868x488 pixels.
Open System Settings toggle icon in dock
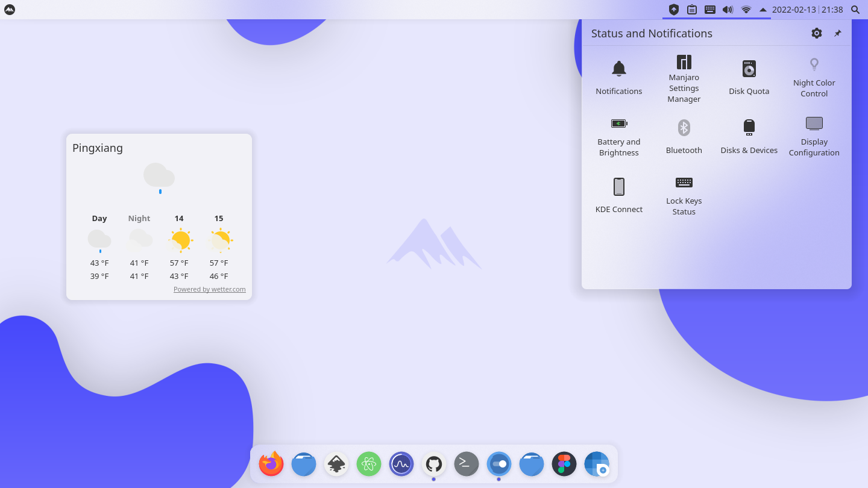(499, 464)
